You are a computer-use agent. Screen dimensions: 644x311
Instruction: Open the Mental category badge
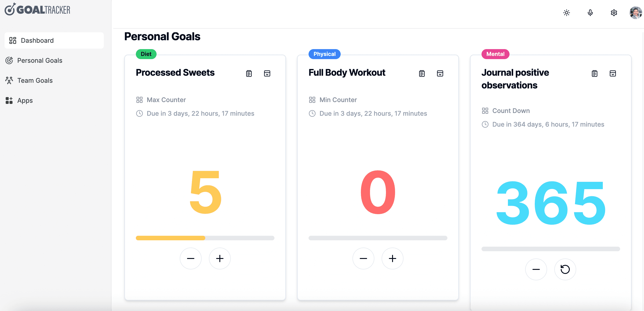(x=495, y=54)
